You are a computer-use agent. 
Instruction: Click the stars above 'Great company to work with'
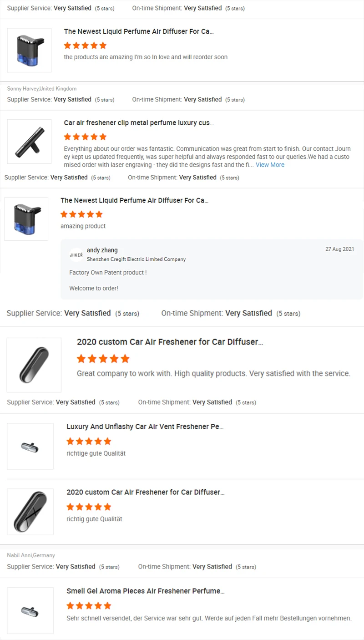coord(103,359)
